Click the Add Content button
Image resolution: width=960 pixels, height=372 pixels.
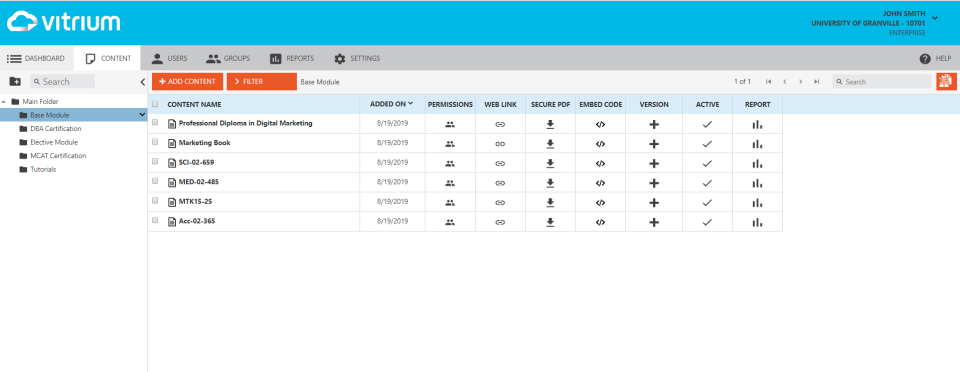pyautogui.click(x=187, y=81)
